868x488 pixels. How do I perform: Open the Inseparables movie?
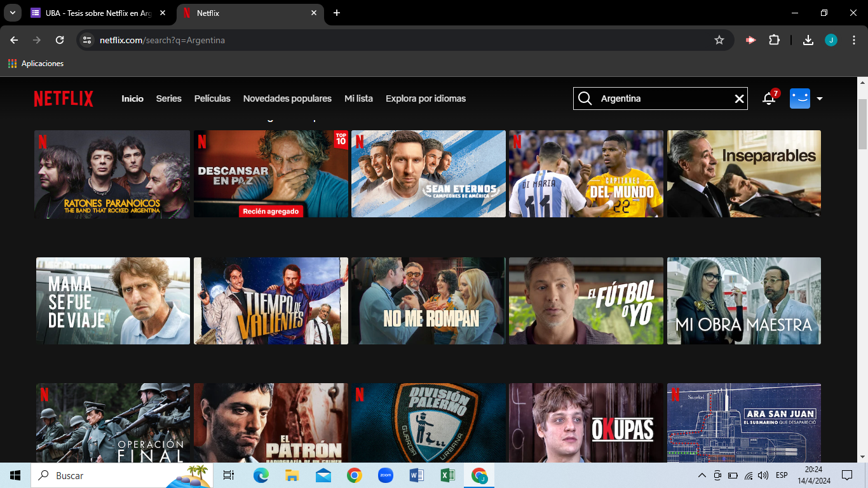click(744, 174)
